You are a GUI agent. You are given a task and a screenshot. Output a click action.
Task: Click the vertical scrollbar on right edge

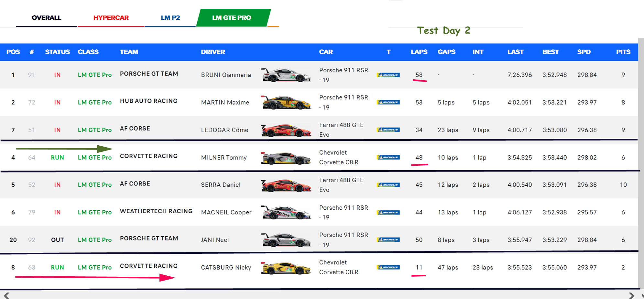[x=641, y=162]
